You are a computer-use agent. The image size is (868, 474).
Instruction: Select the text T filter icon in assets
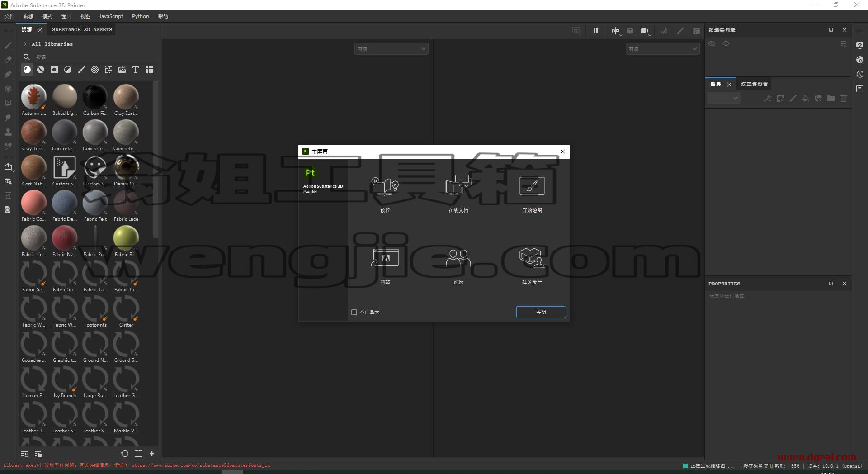point(136,70)
